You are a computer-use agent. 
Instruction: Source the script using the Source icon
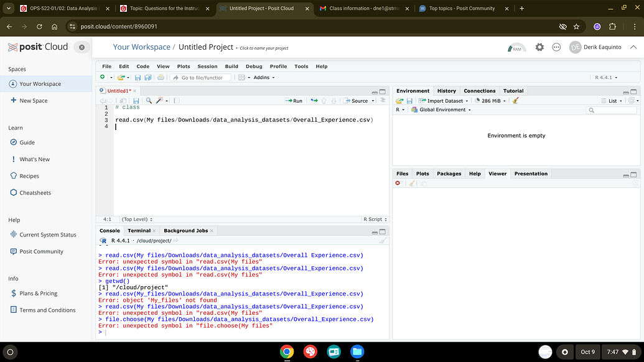[x=357, y=100]
